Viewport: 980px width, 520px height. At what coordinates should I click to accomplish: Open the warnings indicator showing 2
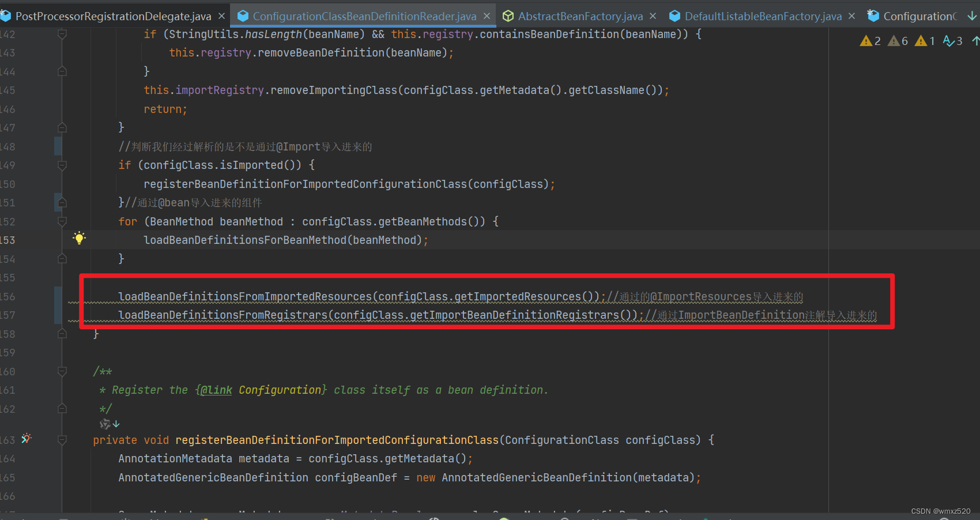[x=870, y=41]
